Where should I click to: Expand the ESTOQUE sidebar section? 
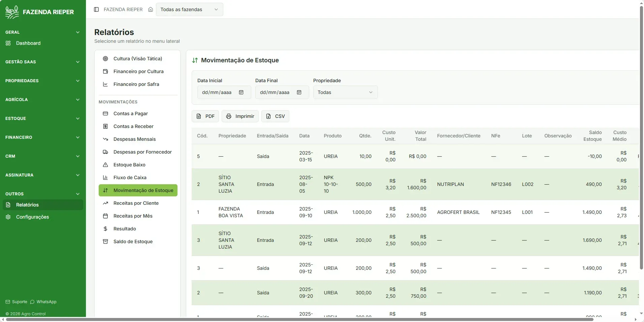(x=43, y=119)
